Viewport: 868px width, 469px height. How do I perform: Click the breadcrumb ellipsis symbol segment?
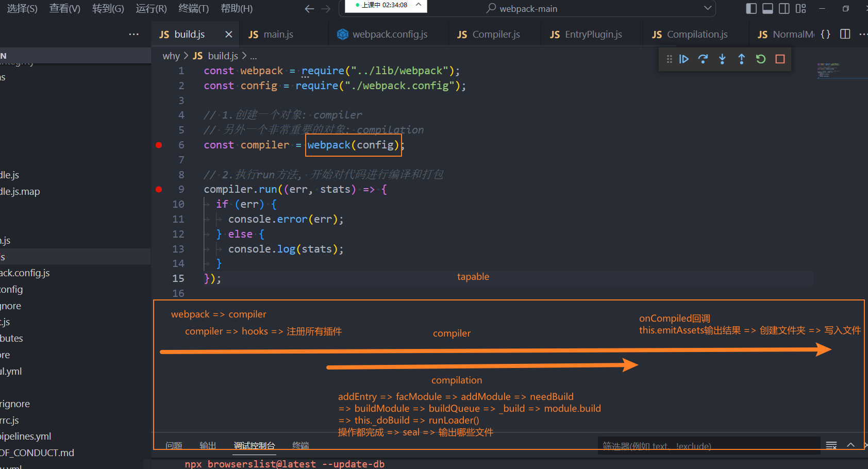(254, 56)
